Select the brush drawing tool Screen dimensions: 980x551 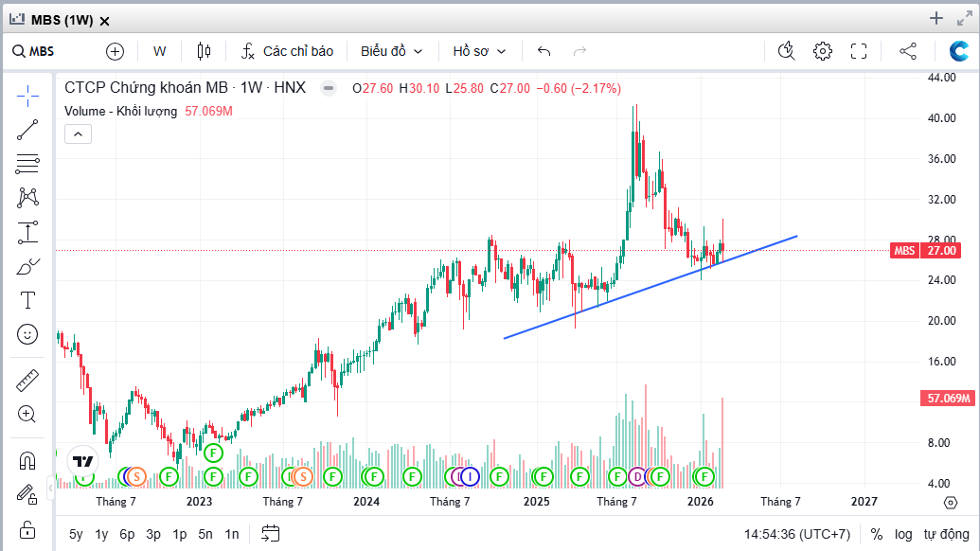click(x=27, y=267)
